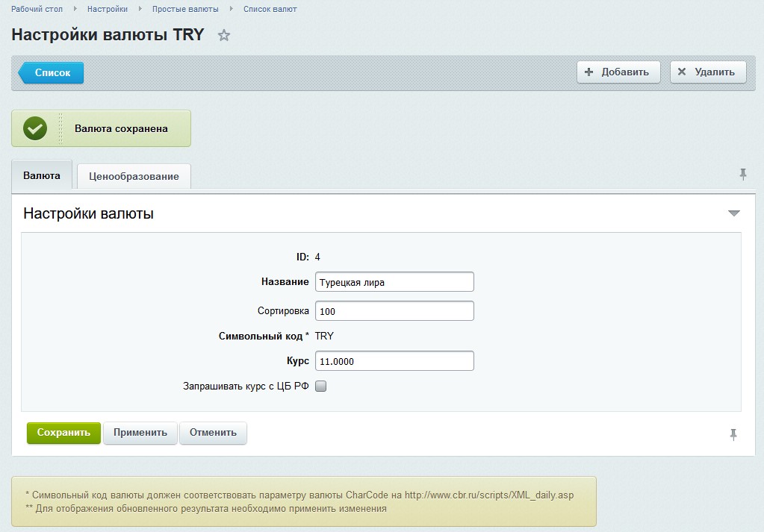
Task: Focus the 'Название' field with Турецкая лира
Action: point(394,282)
